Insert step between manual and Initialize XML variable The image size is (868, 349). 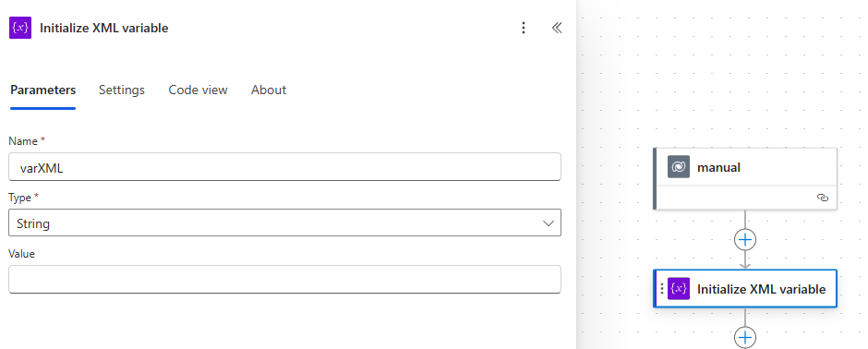tap(745, 239)
